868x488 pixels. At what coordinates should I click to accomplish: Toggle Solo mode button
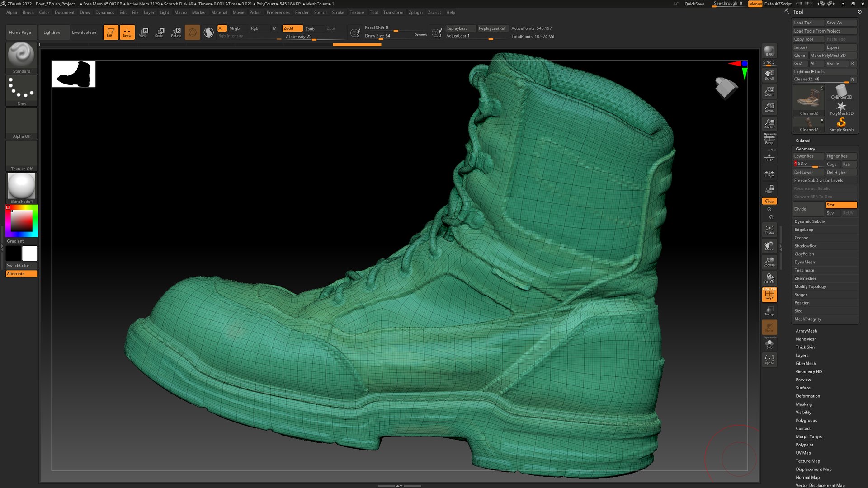pyautogui.click(x=769, y=343)
